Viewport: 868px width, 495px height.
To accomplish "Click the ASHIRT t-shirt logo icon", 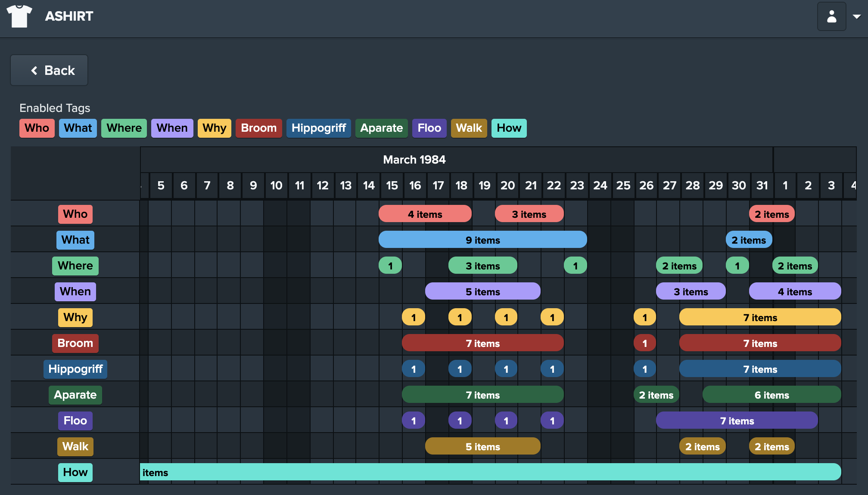I will pos(19,16).
